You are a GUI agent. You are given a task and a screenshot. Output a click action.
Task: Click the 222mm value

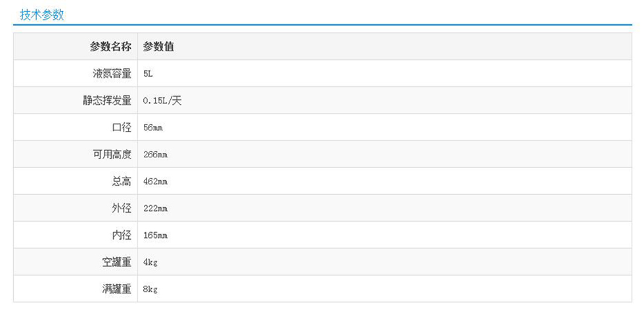tap(155, 209)
